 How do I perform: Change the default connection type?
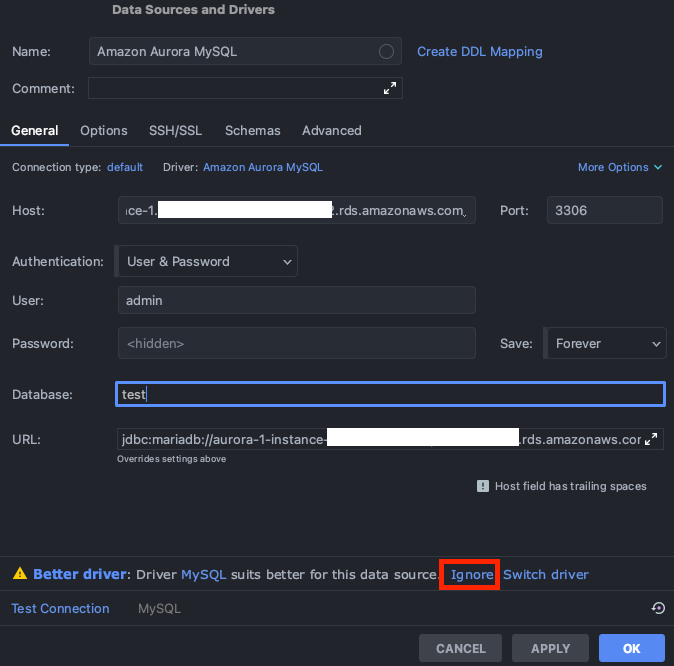tap(125, 167)
